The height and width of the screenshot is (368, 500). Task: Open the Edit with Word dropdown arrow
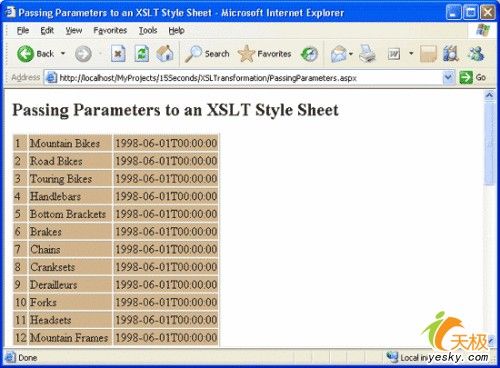coord(411,54)
